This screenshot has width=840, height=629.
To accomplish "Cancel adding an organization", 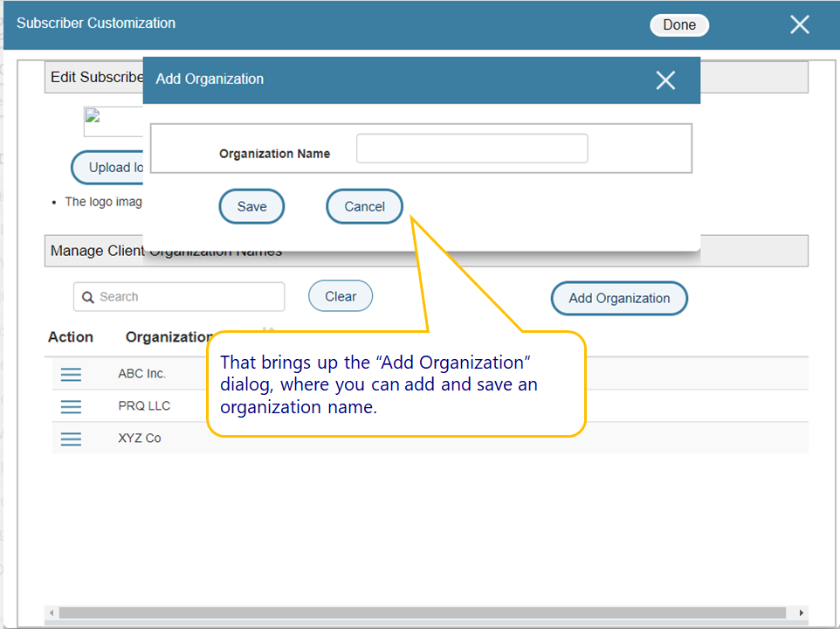I will (x=364, y=207).
